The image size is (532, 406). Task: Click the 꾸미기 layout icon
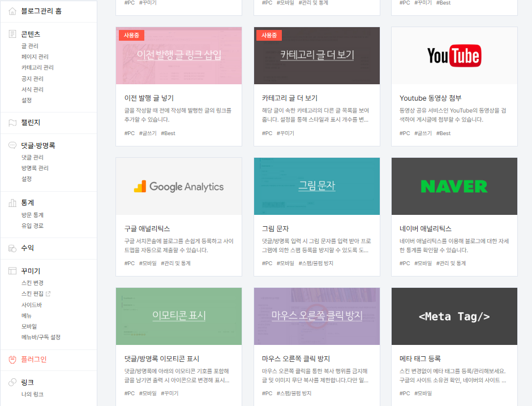click(12, 271)
